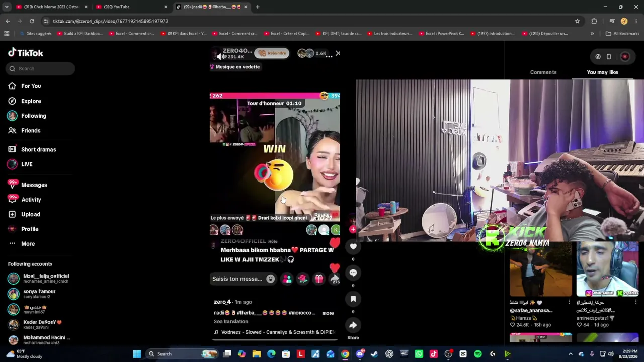Screen dimensions: 644x362
Task: Expand the caption with more
Action: [328, 313]
